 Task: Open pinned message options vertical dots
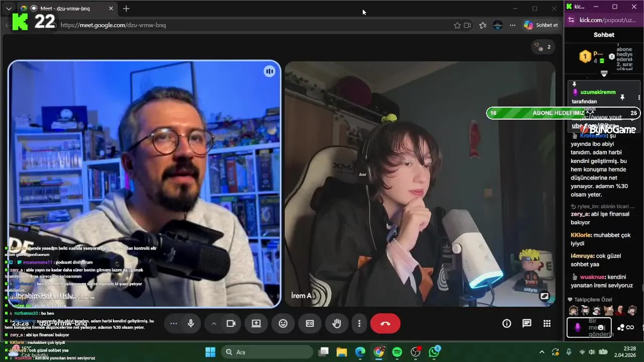pos(639,97)
